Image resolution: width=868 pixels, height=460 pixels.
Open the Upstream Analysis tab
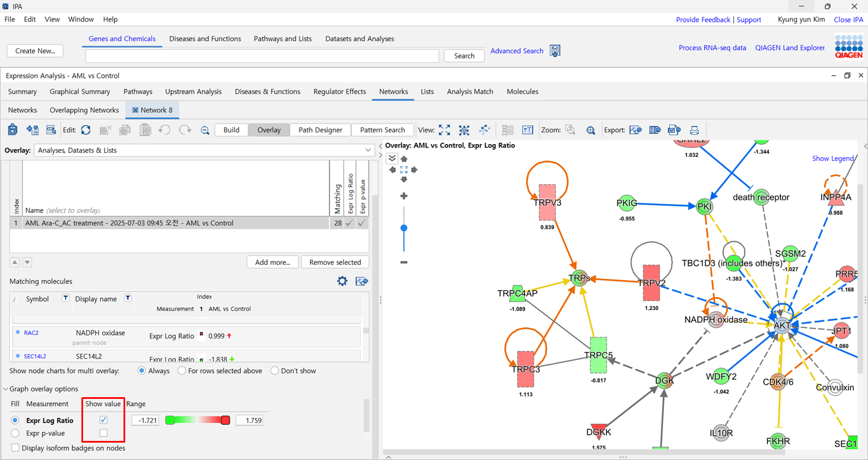pyautogui.click(x=193, y=91)
